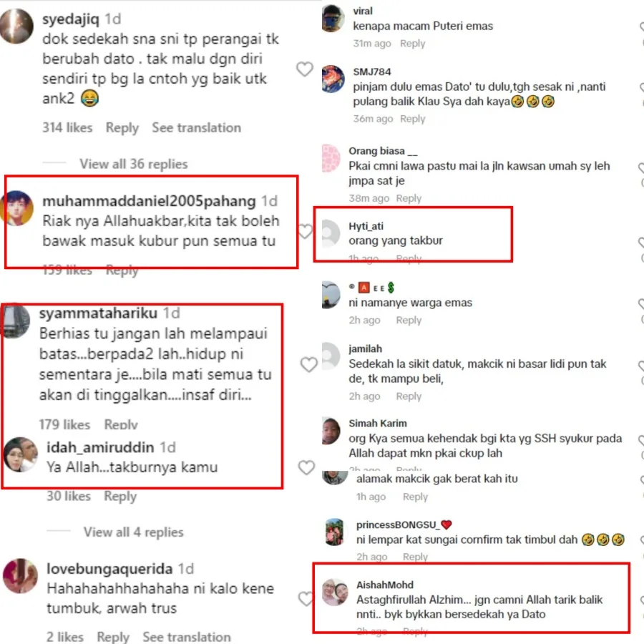644x644 pixels.
Task: Like syedajiq's comment with the heart icon
Action: click(304, 69)
